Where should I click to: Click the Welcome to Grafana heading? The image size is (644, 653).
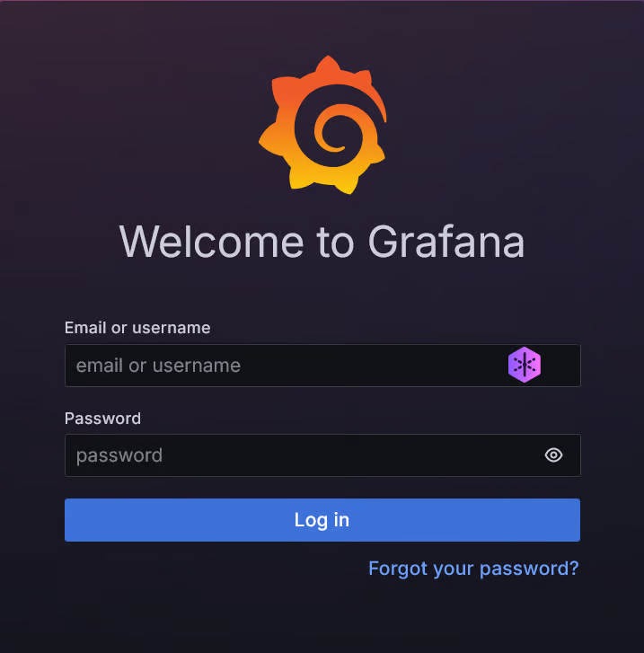coord(322,242)
